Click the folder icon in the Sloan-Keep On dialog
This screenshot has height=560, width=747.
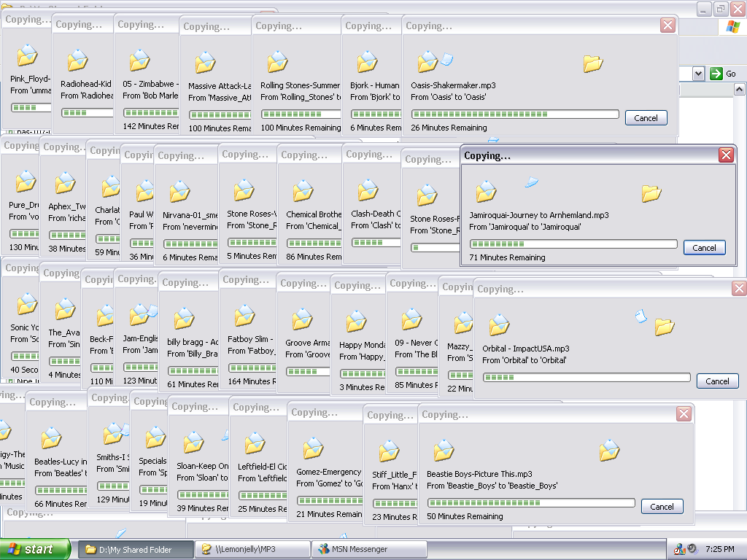point(194,443)
